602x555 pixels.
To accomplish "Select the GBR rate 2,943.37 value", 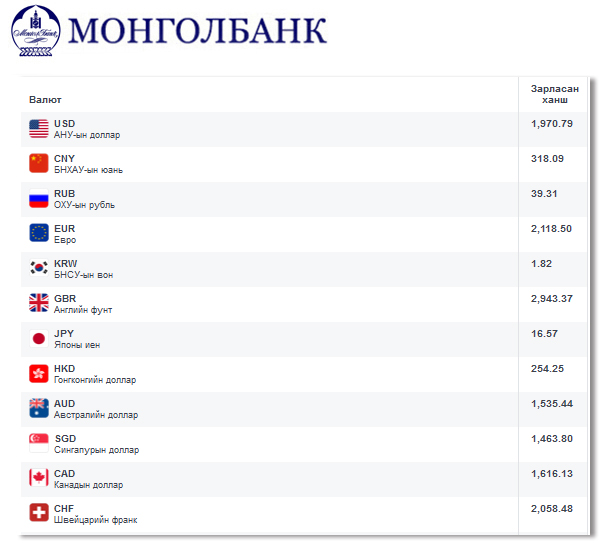I will point(552,299).
